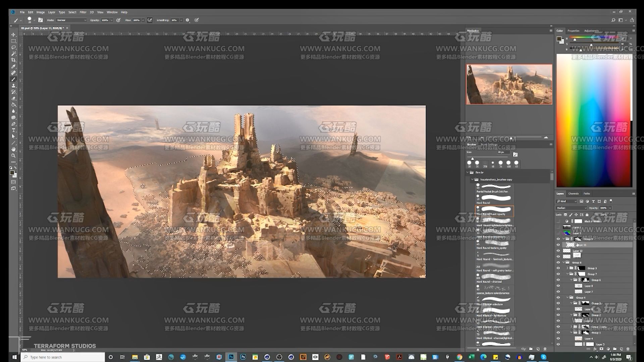
Task: Delete brush using trash icon
Action: pos(545,349)
